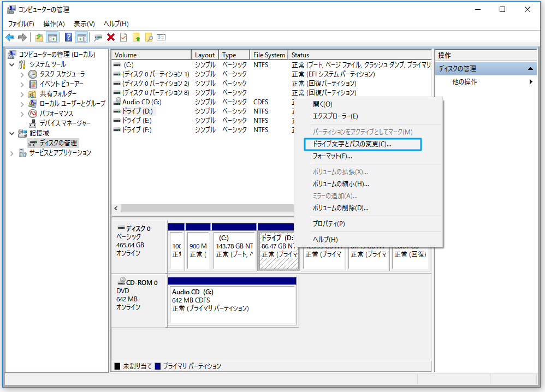Toggle the Show/Hide Console Tree icon

coord(52,37)
